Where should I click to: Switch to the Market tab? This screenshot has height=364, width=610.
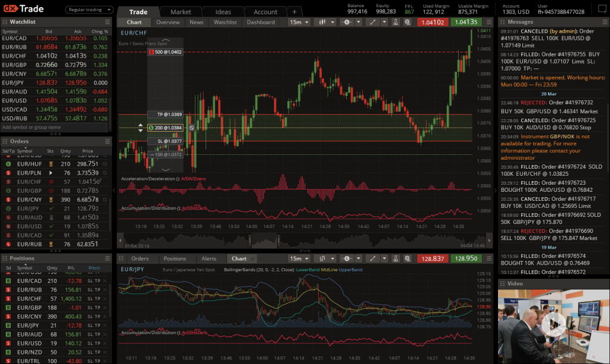point(180,11)
